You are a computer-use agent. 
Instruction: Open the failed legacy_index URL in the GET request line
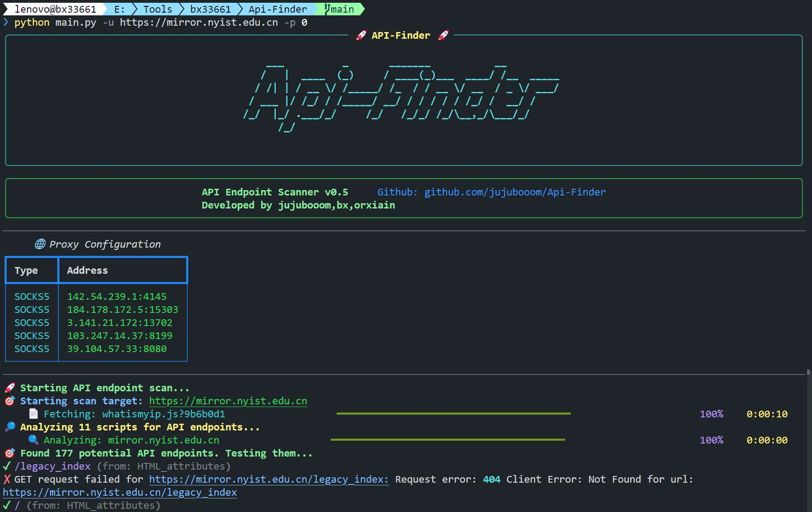tap(269, 480)
